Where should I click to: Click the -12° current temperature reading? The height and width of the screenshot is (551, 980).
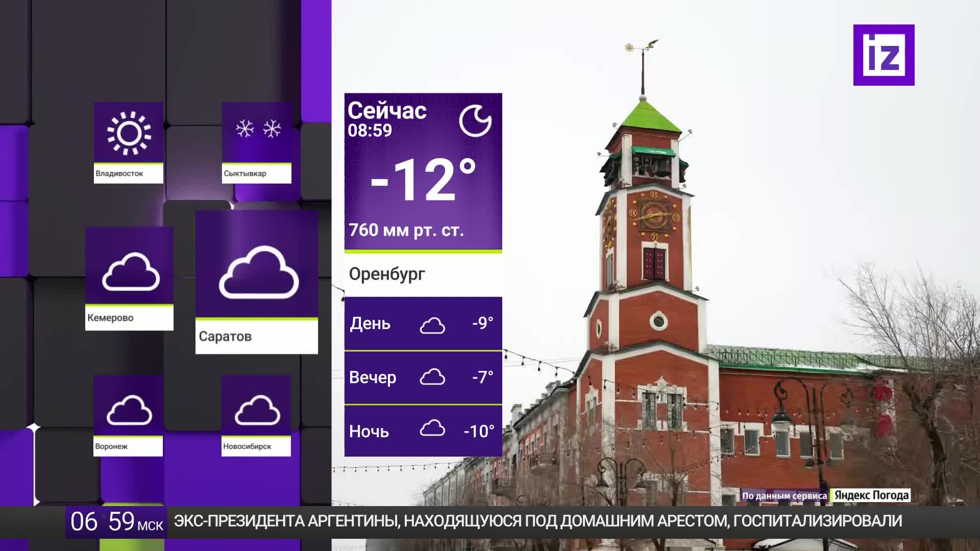(x=423, y=181)
